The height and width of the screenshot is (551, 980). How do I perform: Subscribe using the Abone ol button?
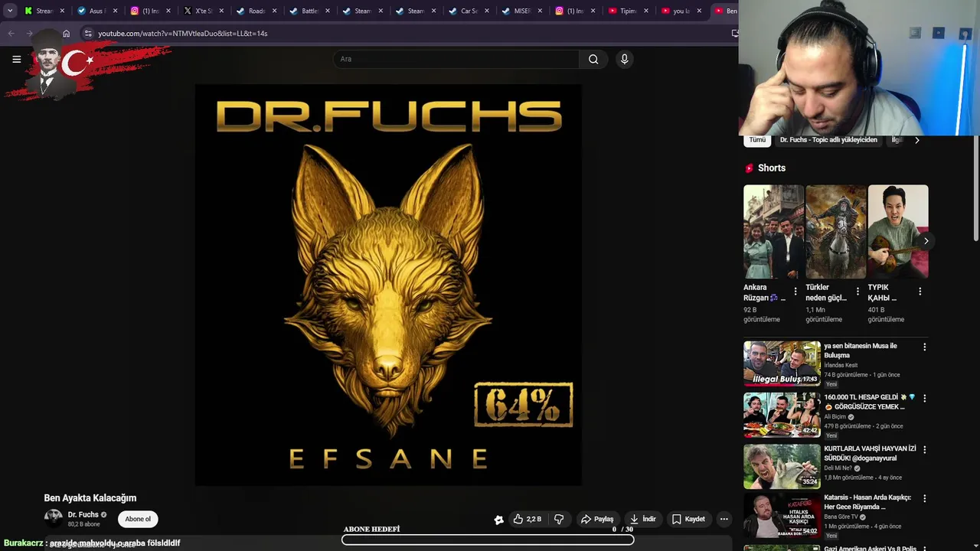click(138, 519)
